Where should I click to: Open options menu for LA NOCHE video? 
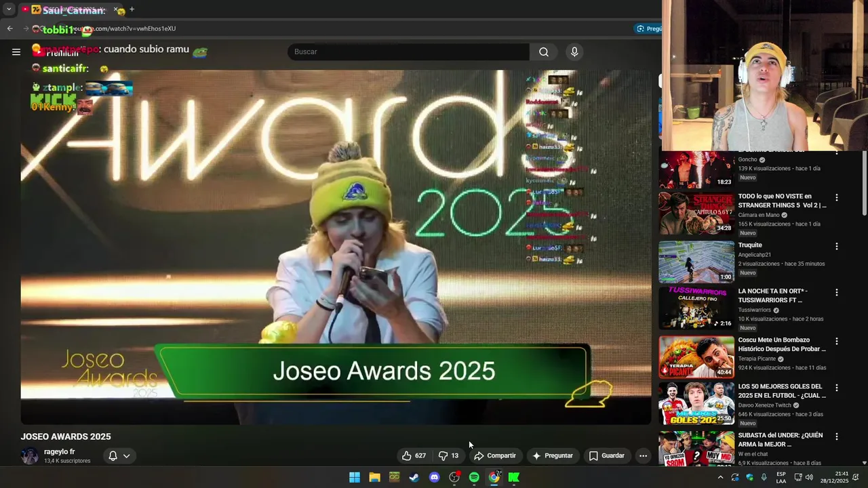(836, 292)
